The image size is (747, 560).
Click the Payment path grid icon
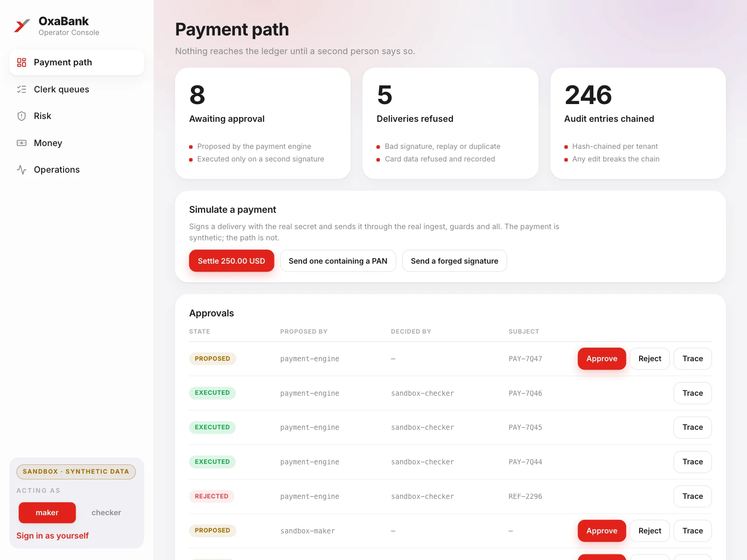tap(21, 63)
